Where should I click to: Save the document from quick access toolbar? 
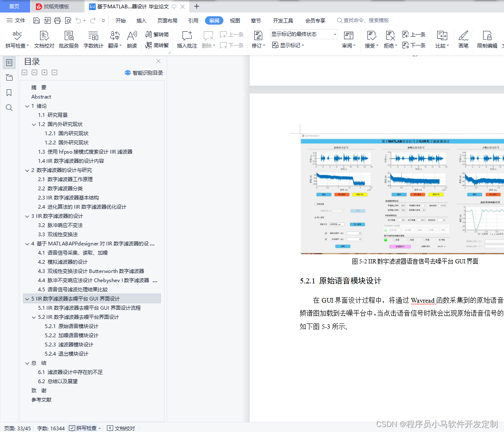[36, 20]
